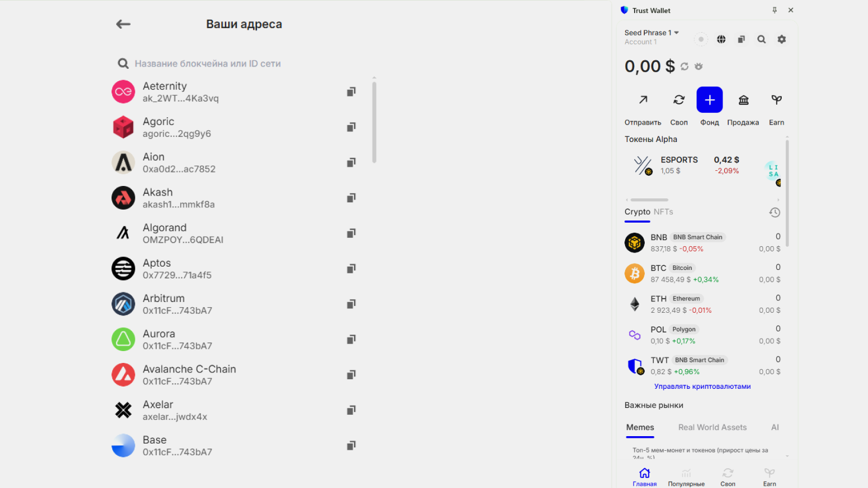Image resolution: width=868 pixels, height=488 pixels.
Task: Click the wallet search magnifier icon
Action: coord(761,39)
